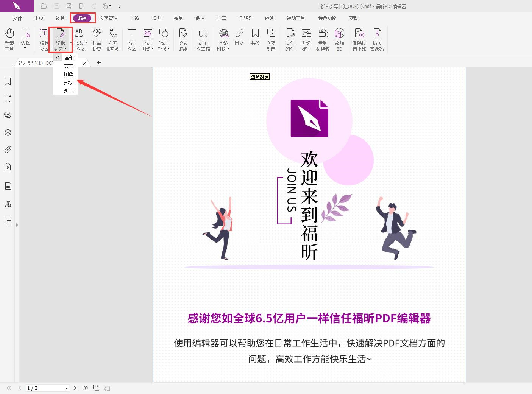Screen dimensions: 532x394
Task: Insert a bookmark with the 书签 tool
Action: click(255, 39)
